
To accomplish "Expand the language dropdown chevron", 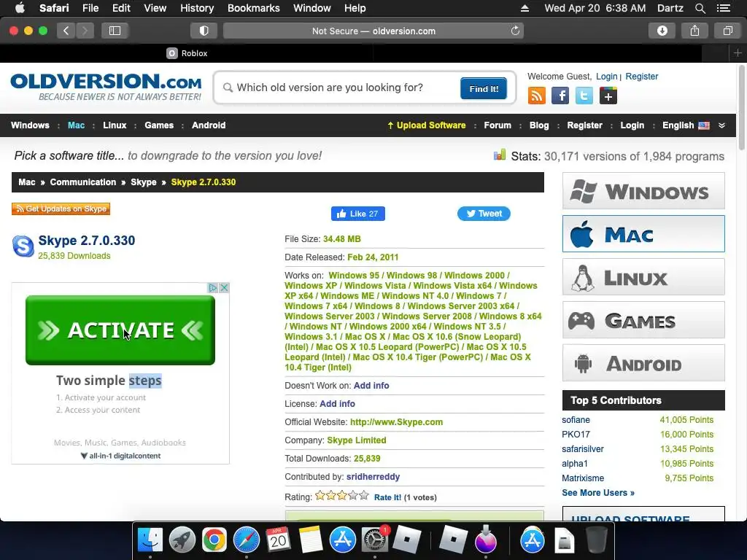I will click(x=721, y=125).
